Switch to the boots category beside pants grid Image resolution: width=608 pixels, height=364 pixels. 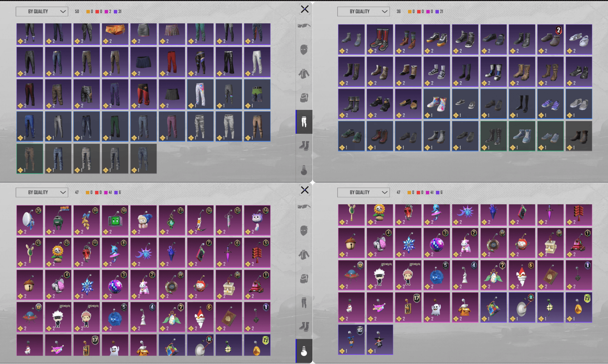304,146
